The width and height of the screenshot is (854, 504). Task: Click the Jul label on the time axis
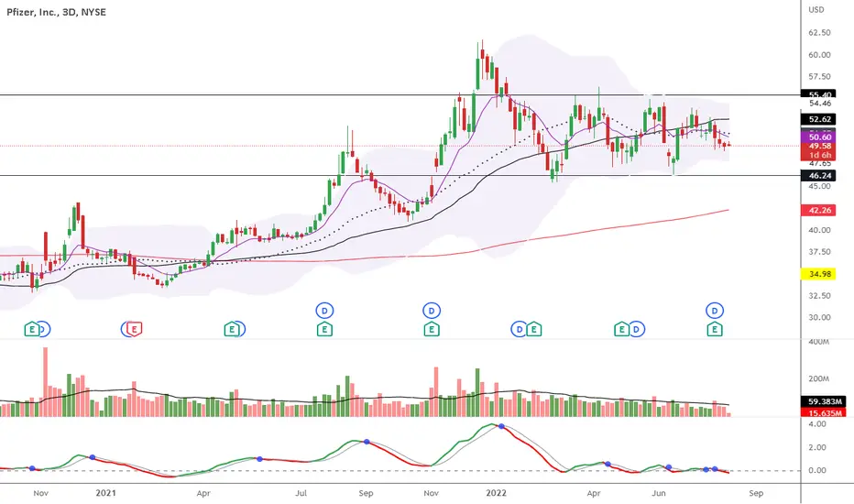point(301,493)
